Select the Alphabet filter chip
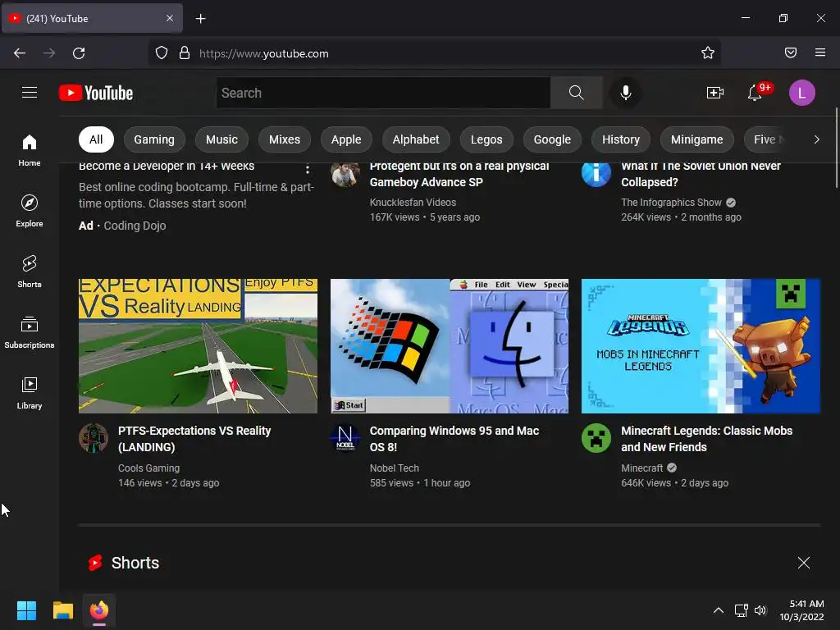This screenshot has width=840, height=630. click(416, 139)
